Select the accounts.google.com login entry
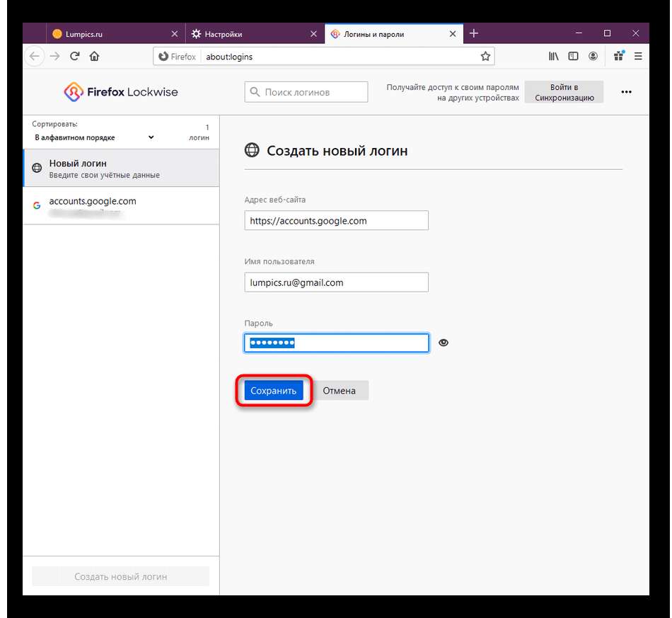This screenshot has width=672, height=618. [x=121, y=205]
